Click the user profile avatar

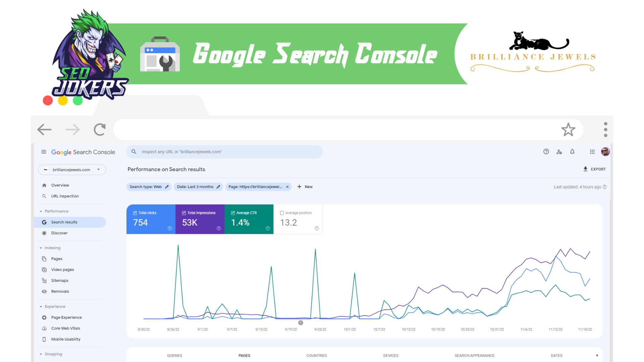click(x=605, y=152)
